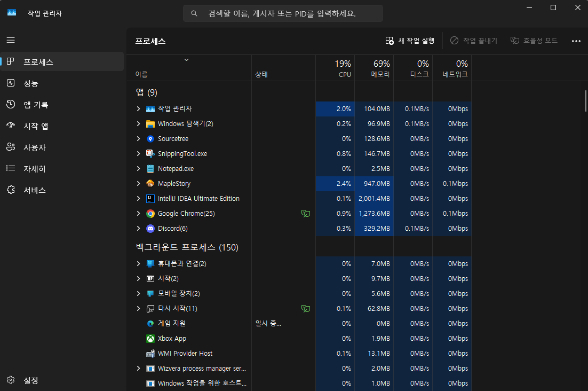The width and height of the screenshot is (588, 391).
Task: Sort by 메모리 column header
Action: pyautogui.click(x=374, y=68)
